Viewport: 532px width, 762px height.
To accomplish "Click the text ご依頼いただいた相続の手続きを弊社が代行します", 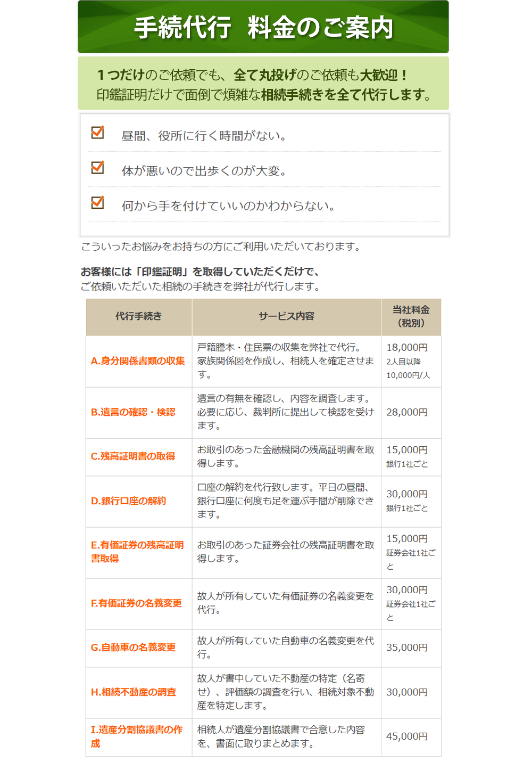I will point(201,287).
